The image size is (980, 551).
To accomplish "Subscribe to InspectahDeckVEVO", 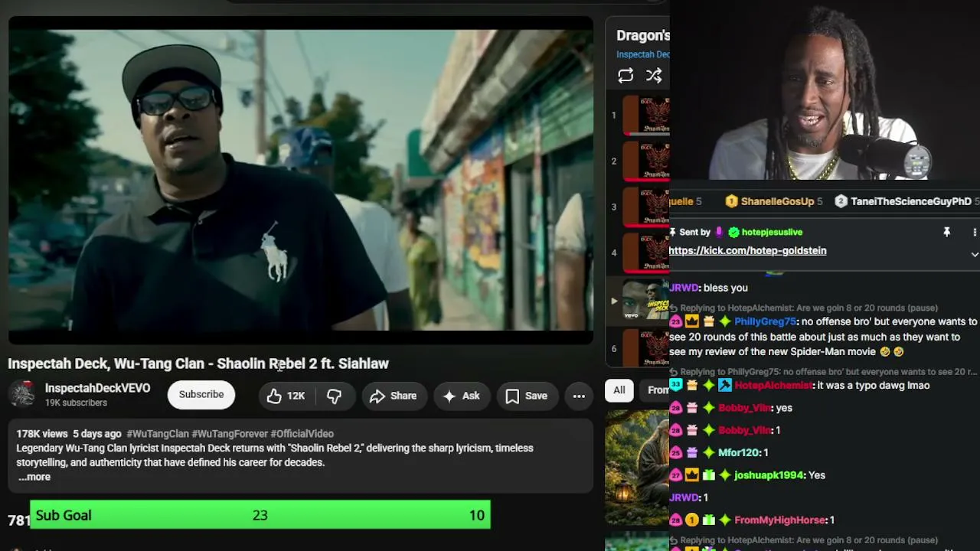I will (x=201, y=395).
